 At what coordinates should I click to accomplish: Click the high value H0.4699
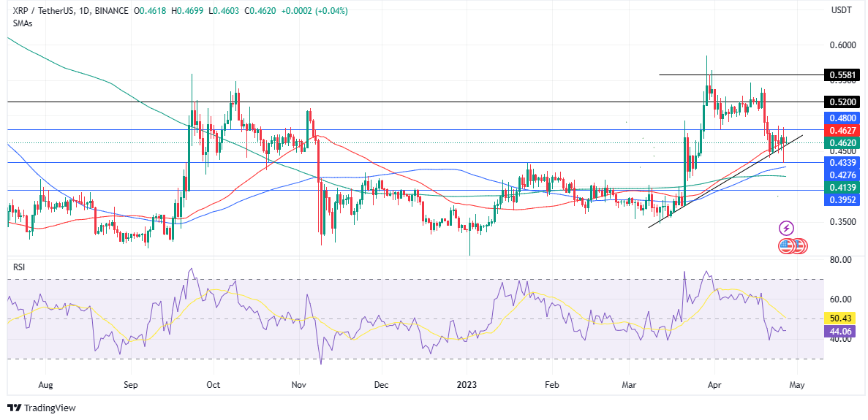(189, 9)
